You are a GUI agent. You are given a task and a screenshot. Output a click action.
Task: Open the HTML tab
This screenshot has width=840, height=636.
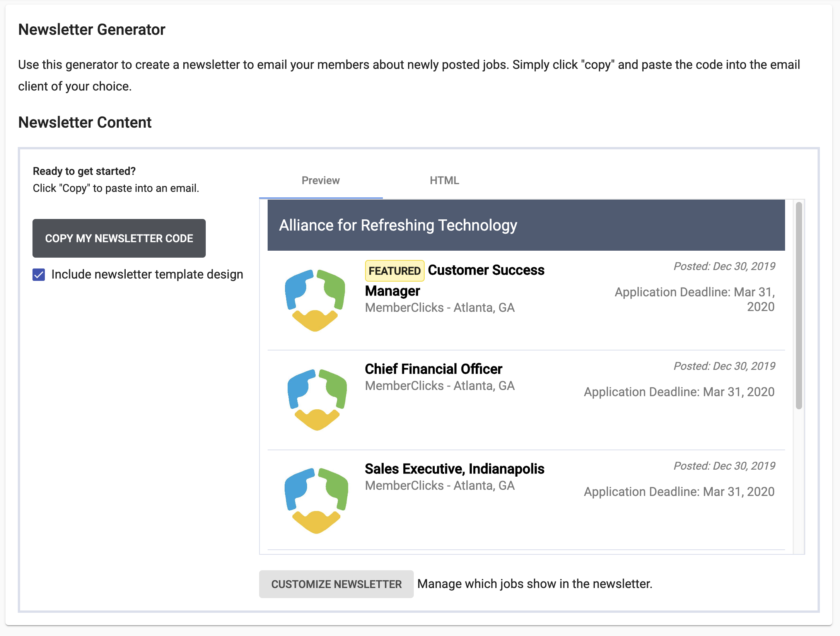pos(444,181)
